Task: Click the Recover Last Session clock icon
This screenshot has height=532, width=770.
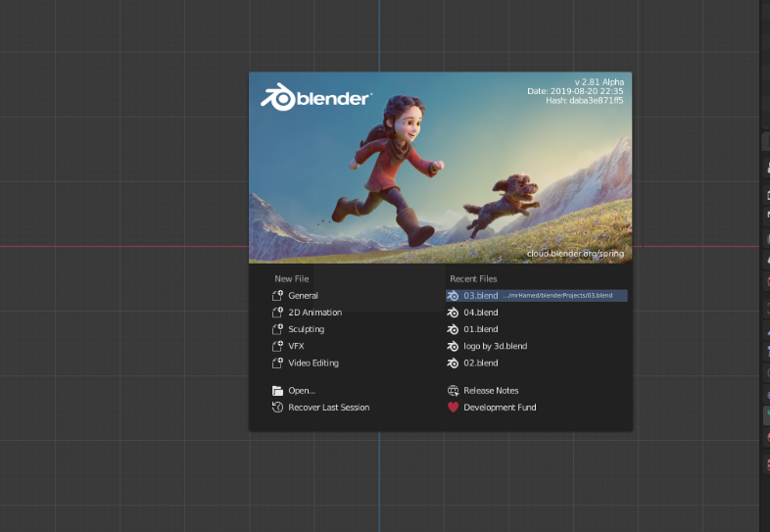Action: [x=277, y=408]
